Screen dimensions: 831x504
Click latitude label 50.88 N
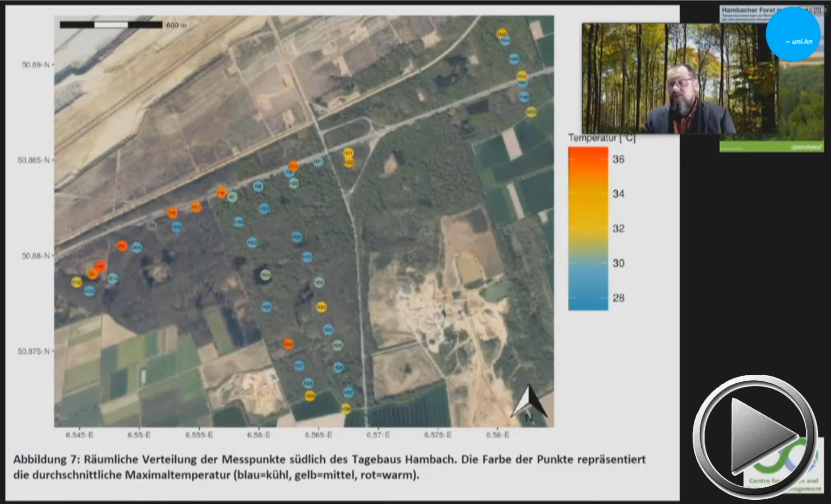tap(35, 256)
